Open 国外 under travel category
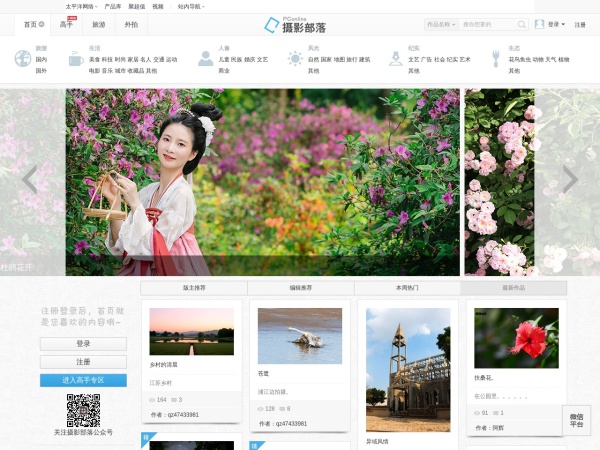Viewport: 600px width, 450px height. pos(41,71)
